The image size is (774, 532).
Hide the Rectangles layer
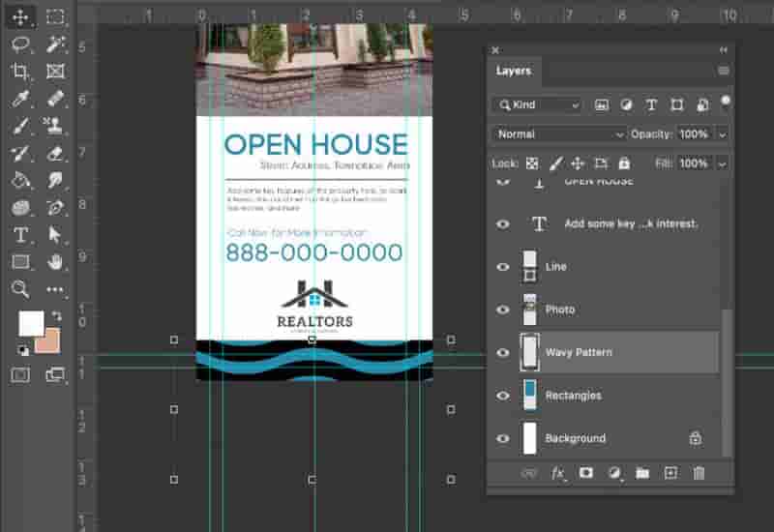(x=502, y=396)
